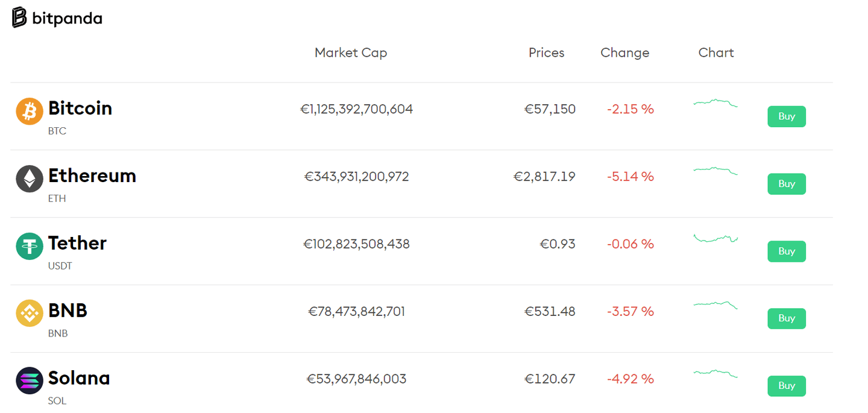The height and width of the screenshot is (413, 868).
Task: Open the Solana name link
Action: point(79,379)
